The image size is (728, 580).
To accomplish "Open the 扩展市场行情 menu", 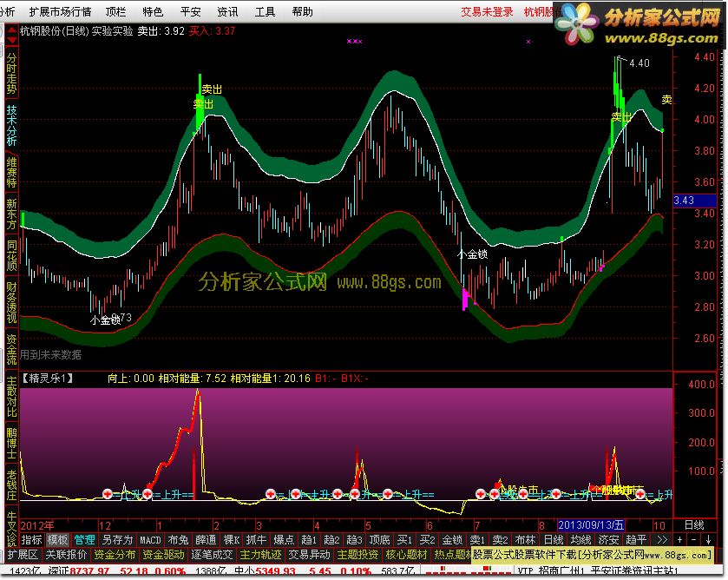I will tap(61, 11).
